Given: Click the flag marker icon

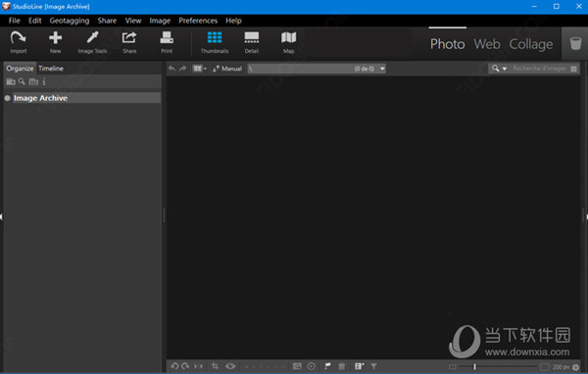Looking at the screenshot, I should (327, 366).
